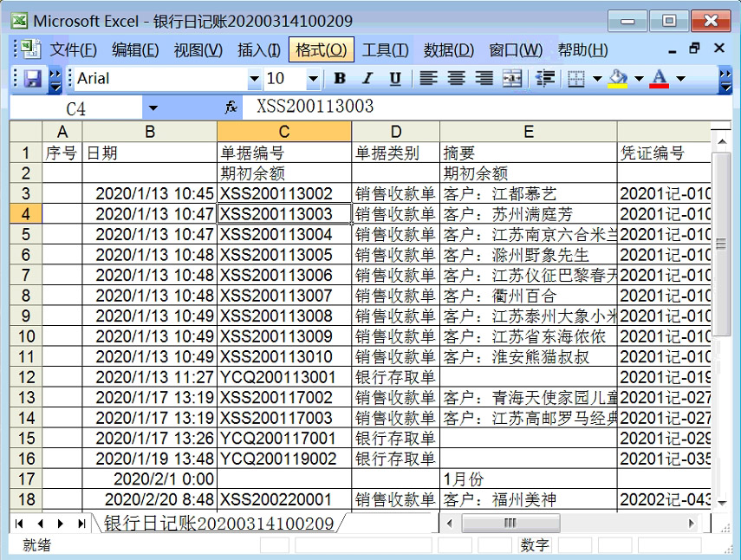Click the Merge and Center icon
The height and width of the screenshot is (560, 741).
(512, 79)
